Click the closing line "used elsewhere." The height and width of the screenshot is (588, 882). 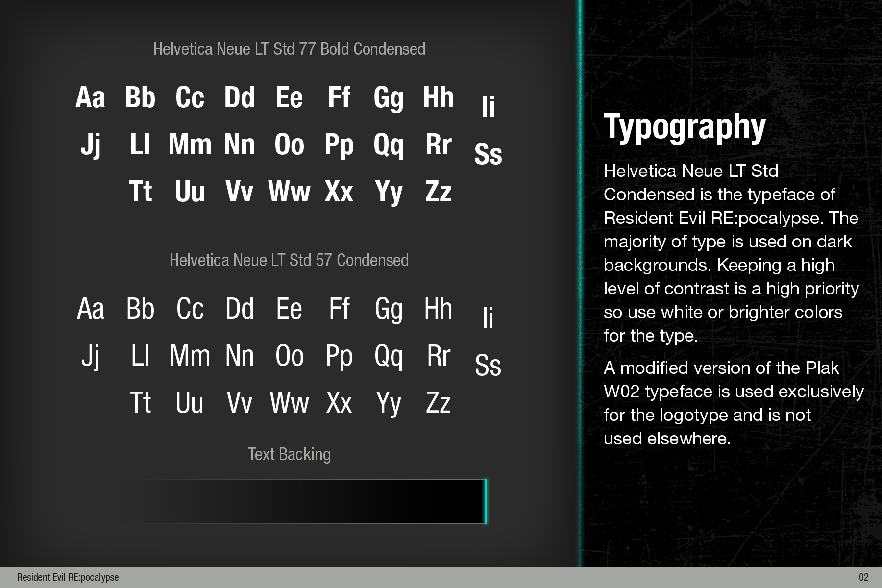(x=667, y=439)
